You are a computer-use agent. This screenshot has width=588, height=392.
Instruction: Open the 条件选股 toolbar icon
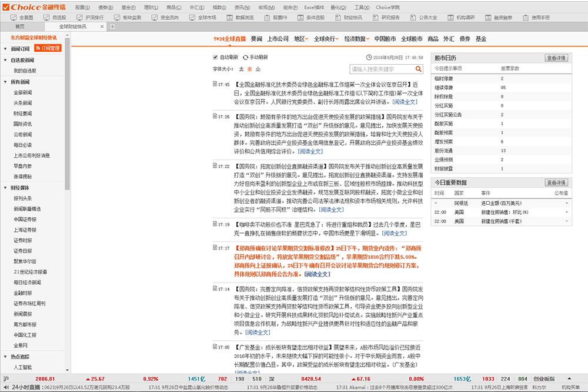click(300, 17)
